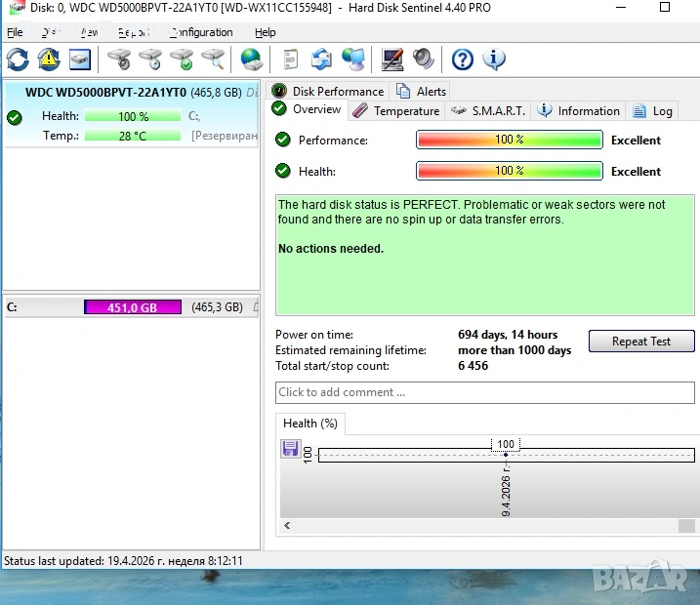Open help via the question mark icon

463,60
